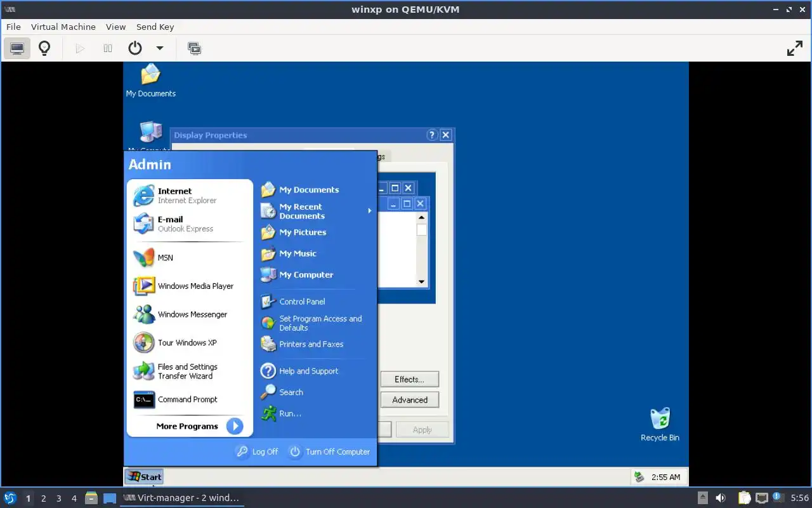Open the shutdown options dropdown arrow

pos(160,48)
